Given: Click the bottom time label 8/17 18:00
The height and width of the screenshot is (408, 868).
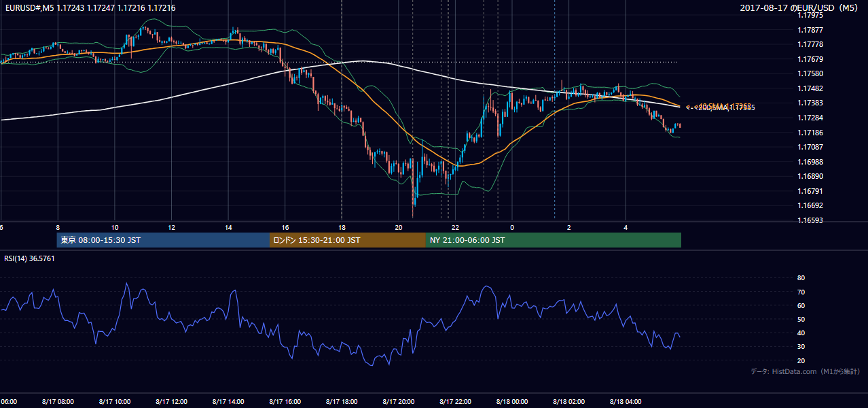Looking at the screenshot, I should (342, 402).
